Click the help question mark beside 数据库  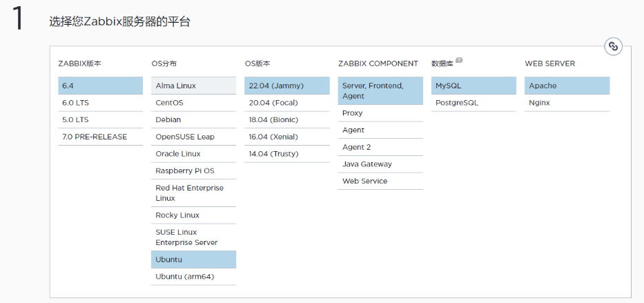coord(459,60)
